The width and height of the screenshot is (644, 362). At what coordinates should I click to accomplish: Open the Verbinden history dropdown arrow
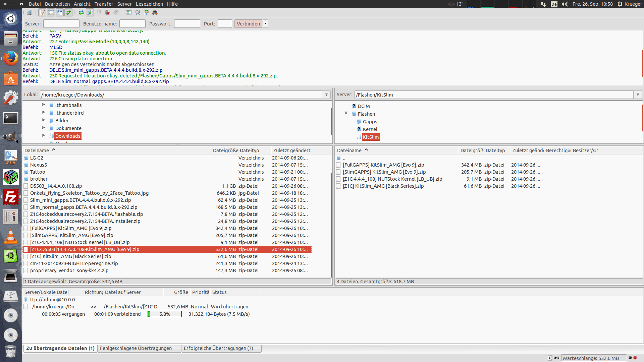(266, 24)
